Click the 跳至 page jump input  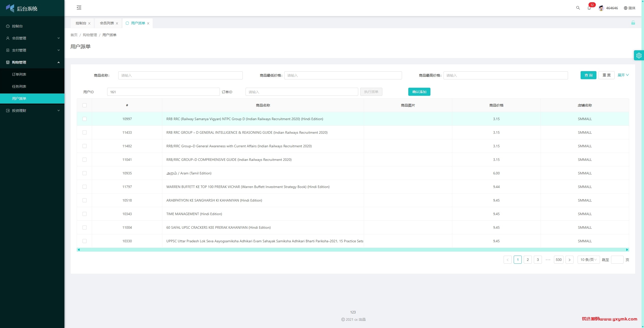(x=617, y=260)
